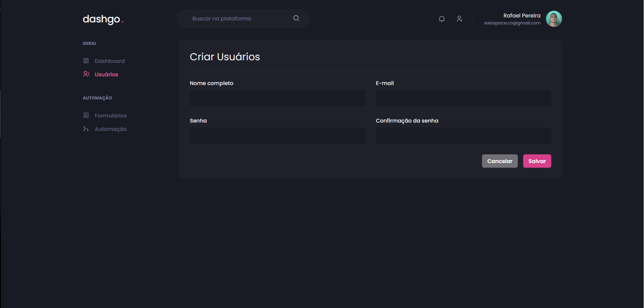Image resolution: width=644 pixels, height=308 pixels.
Task: Click the magnifying glass search icon
Action: (x=296, y=18)
